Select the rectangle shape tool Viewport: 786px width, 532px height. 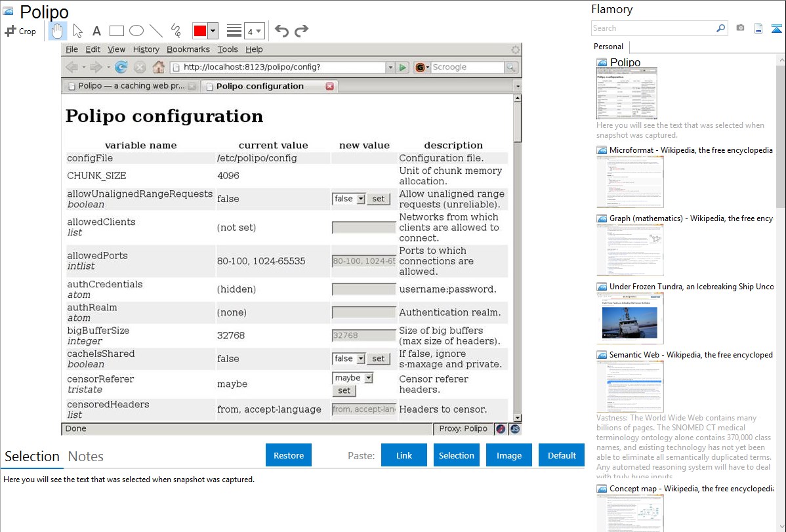pos(117,31)
